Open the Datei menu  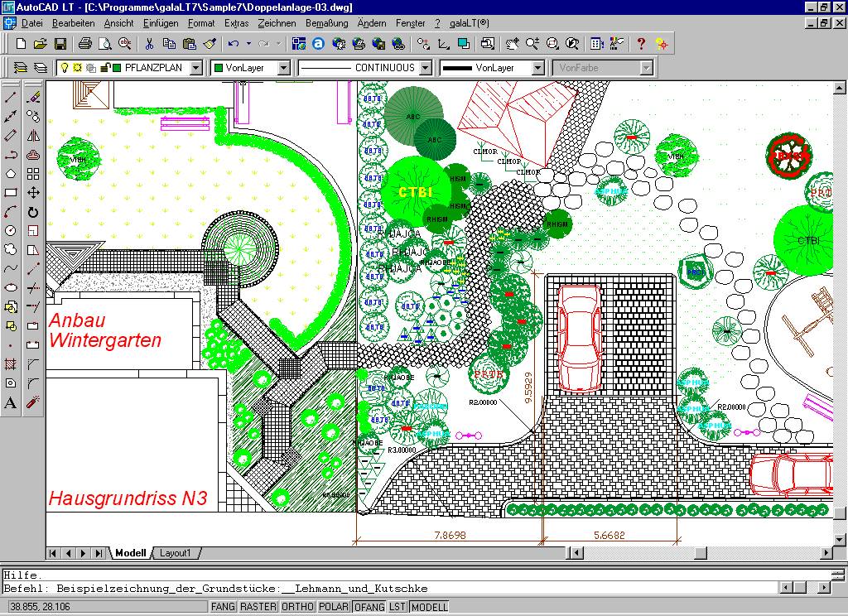32,23
